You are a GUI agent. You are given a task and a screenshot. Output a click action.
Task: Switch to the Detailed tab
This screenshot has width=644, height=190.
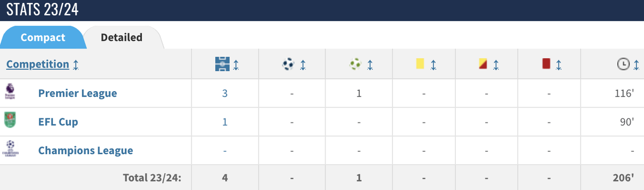coord(122,37)
